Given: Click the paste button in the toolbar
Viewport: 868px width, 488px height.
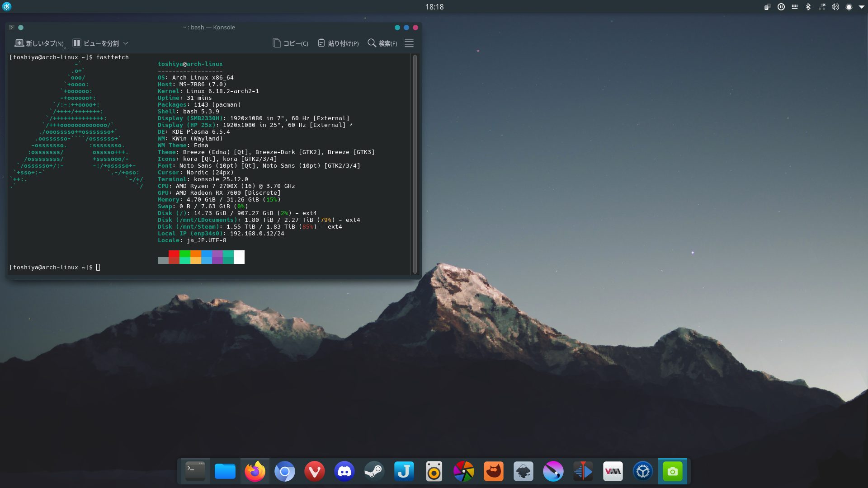Looking at the screenshot, I should tap(338, 43).
